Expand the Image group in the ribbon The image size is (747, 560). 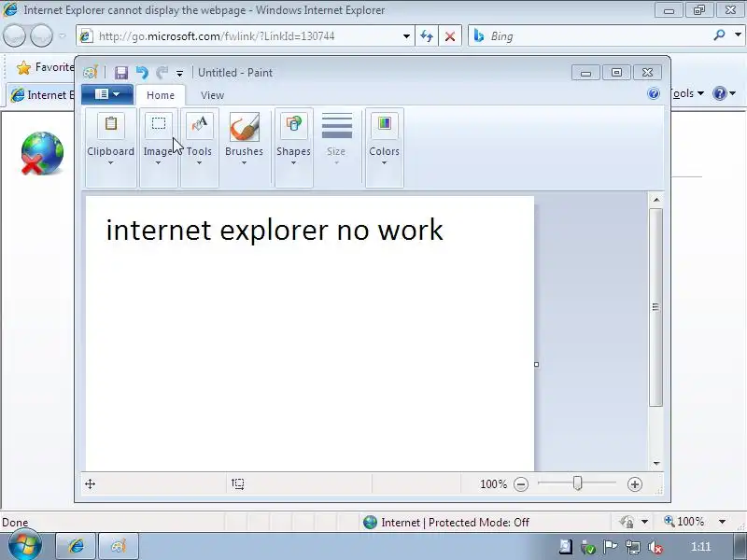click(158, 147)
